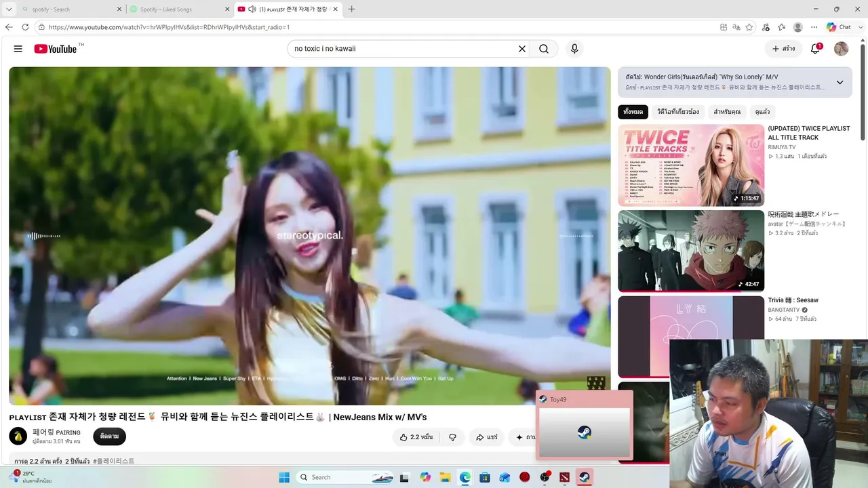Click the 'แชร์' share button
This screenshot has height=488, width=868.
point(487,437)
